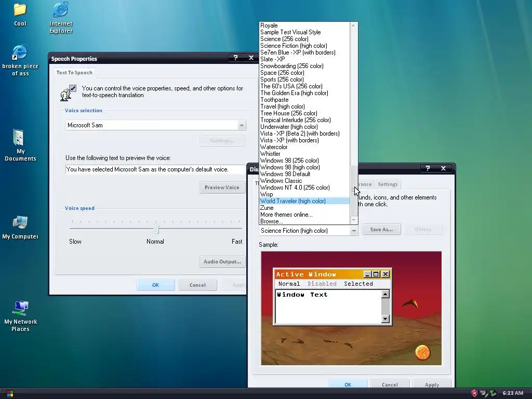Click Speech Properties help question-mark button
Screen dimensions: 532x399
(x=235, y=58)
